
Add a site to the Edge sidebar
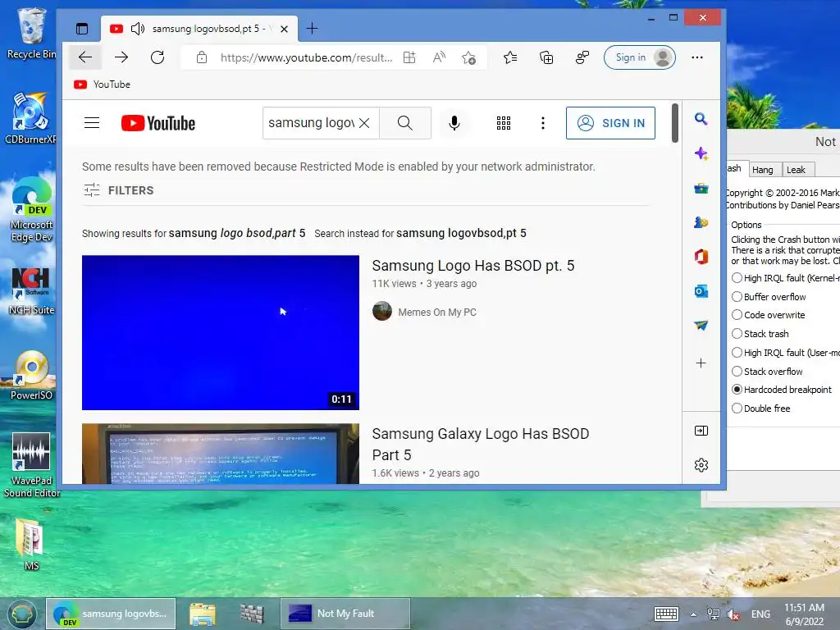tap(701, 363)
